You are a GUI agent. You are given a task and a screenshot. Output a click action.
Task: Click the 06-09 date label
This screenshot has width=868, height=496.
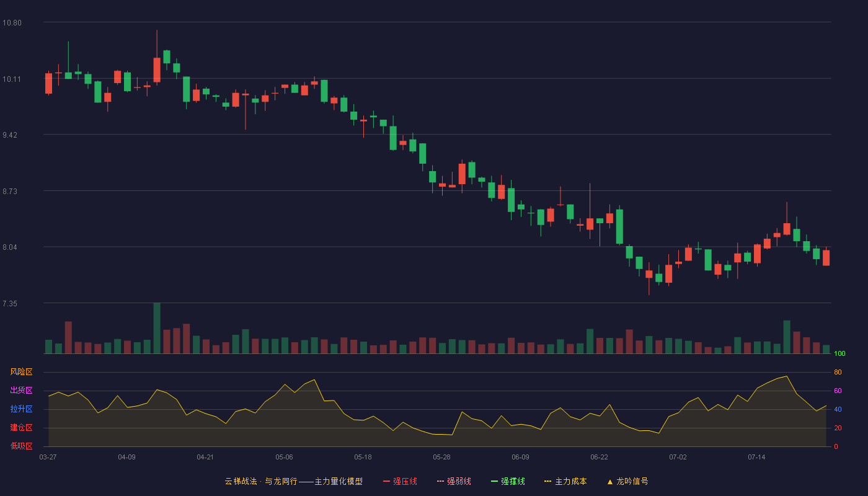point(520,457)
